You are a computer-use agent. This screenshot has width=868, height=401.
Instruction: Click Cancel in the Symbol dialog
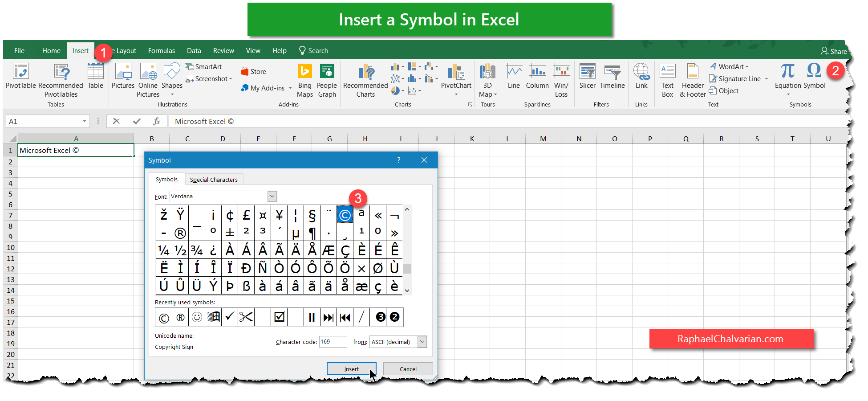408,369
